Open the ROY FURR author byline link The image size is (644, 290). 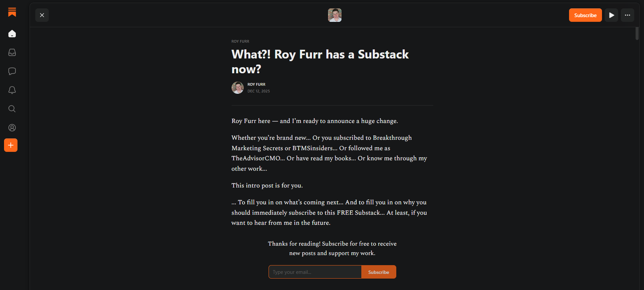256,84
